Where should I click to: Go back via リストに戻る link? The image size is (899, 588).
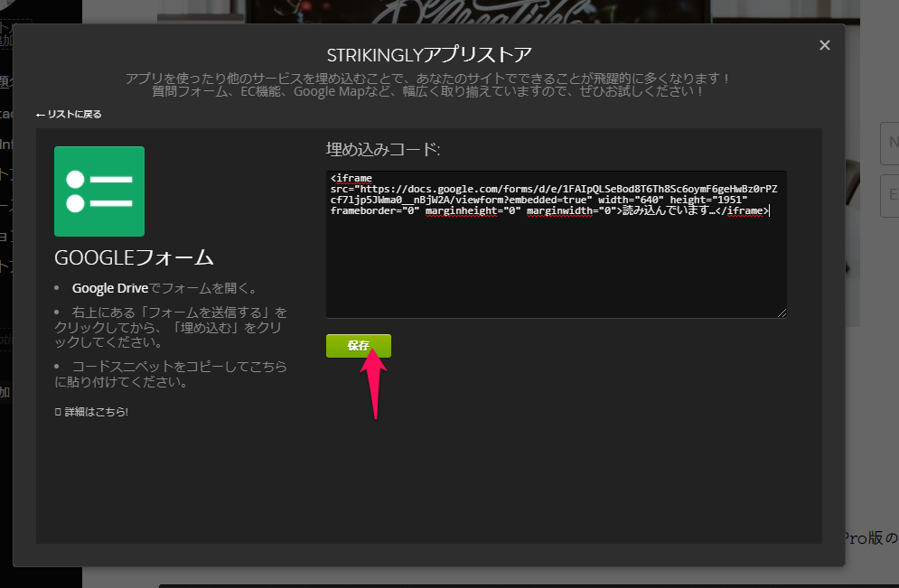[x=69, y=114]
